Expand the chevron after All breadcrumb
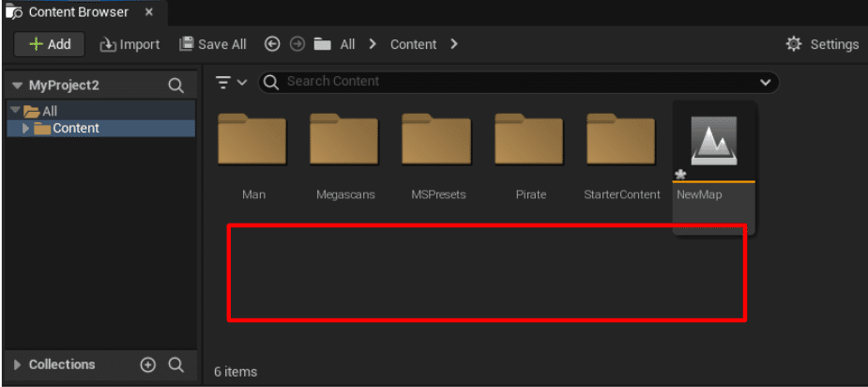 373,44
